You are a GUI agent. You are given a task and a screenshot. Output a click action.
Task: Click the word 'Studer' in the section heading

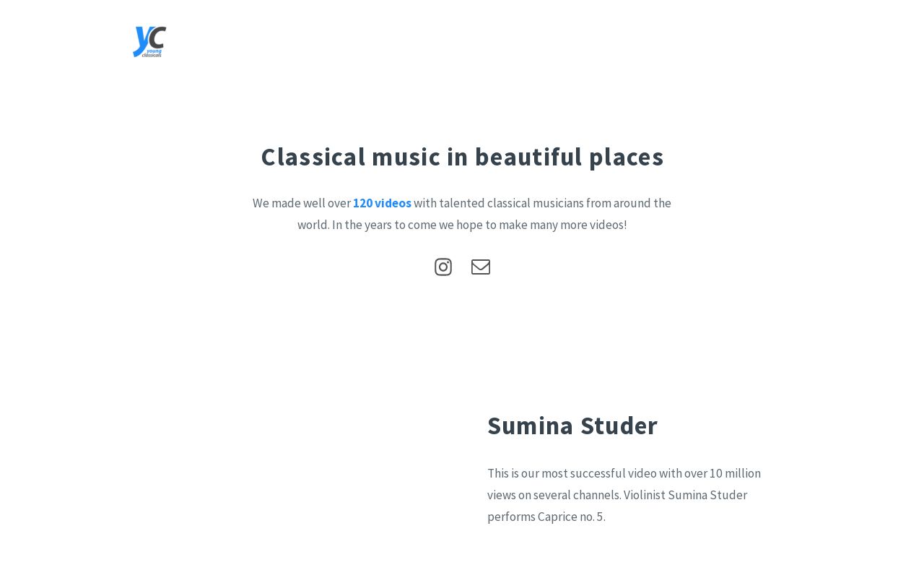click(619, 426)
